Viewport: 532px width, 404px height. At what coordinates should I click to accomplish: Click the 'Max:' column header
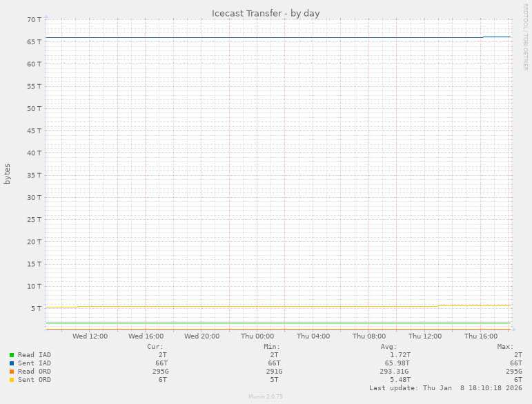point(505,347)
